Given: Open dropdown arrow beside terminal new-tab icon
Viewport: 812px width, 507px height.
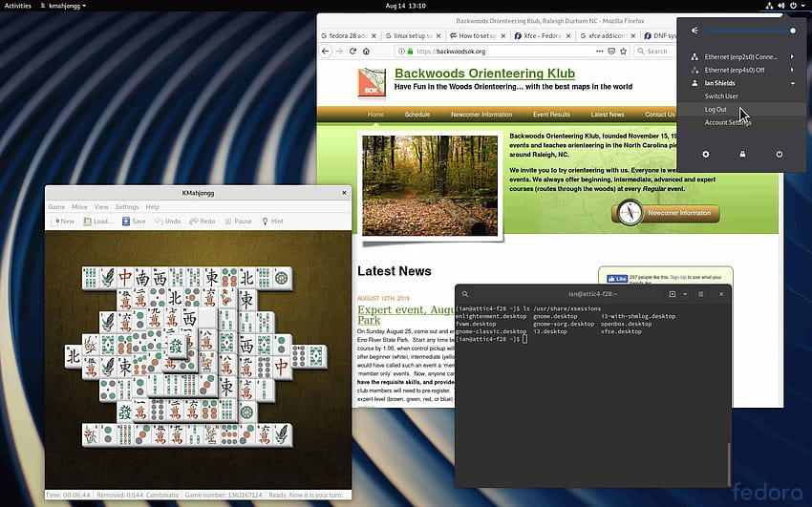Looking at the screenshot, I should point(685,294).
